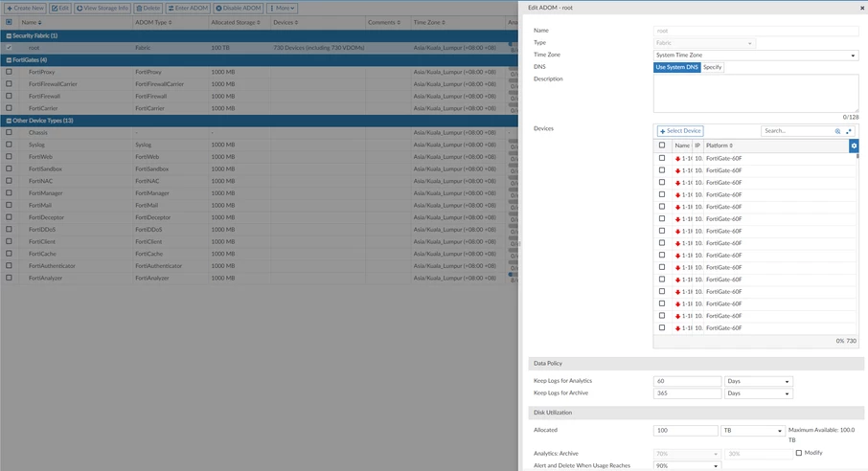The height and width of the screenshot is (471, 868).
Task: Open Allocated storage unit TB dropdown
Action: [x=752, y=431]
